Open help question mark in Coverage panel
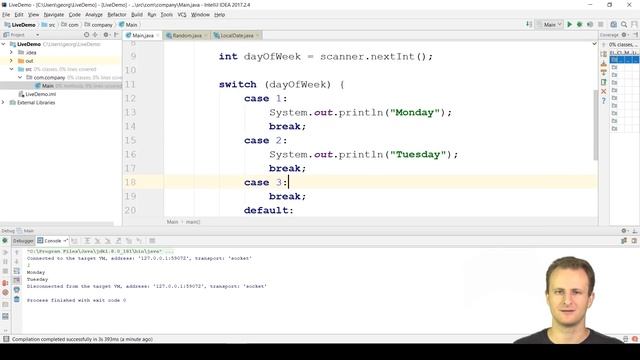Viewport: 640px width, 360px height. click(604, 100)
